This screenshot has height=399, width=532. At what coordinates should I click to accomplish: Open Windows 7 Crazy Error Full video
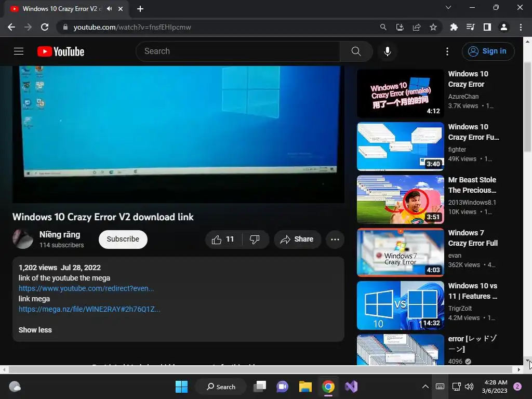tap(473, 238)
